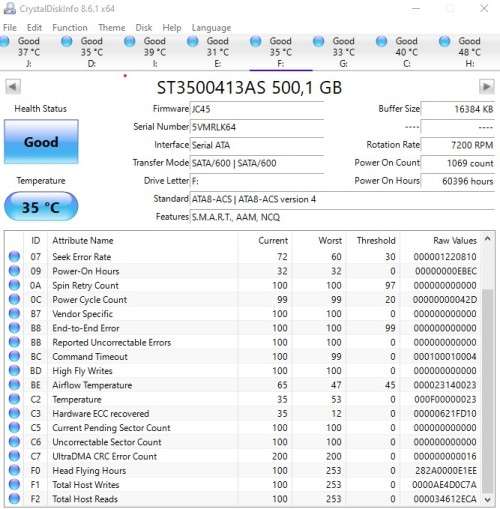This screenshot has width=500, height=509.
Task: Select disk I: status tab
Action: click(154, 52)
